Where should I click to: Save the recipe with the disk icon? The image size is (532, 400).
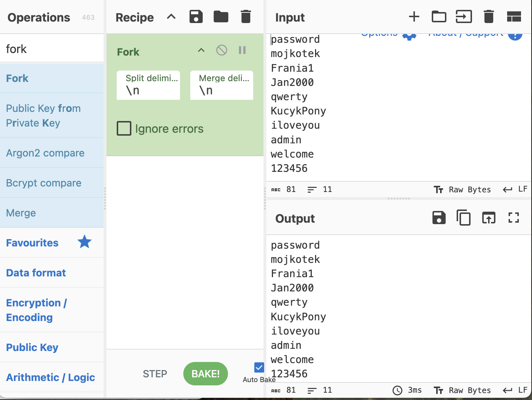coord(196,17)
